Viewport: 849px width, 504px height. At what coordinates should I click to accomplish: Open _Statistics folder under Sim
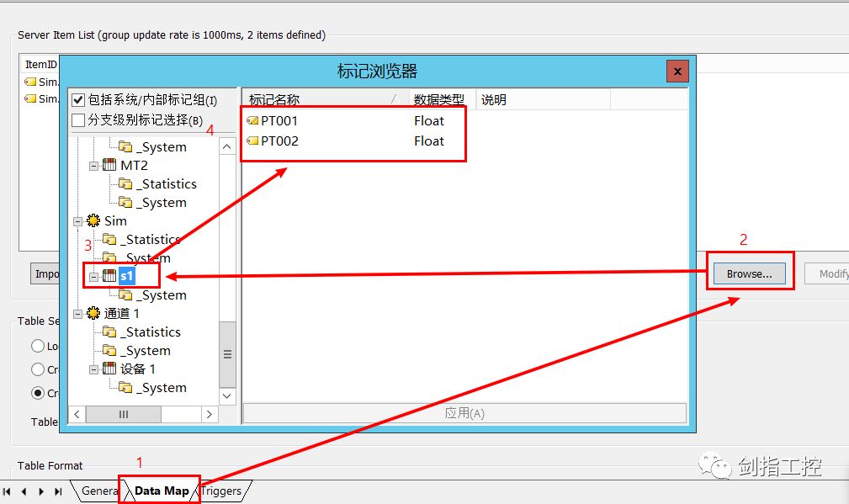[109, 239]
